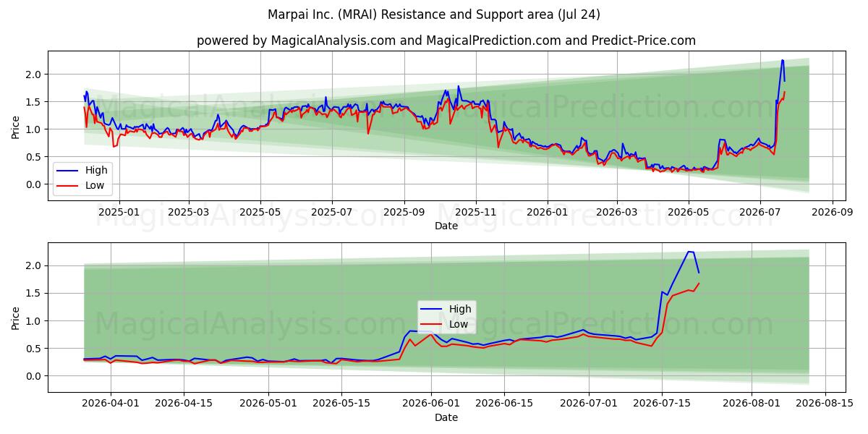Click the '2026-03' x-axis label of the top chart

tap(617, 212)
